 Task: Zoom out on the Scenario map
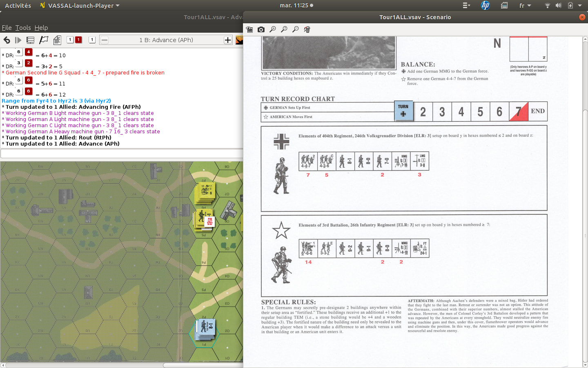[x=296, y=29]
